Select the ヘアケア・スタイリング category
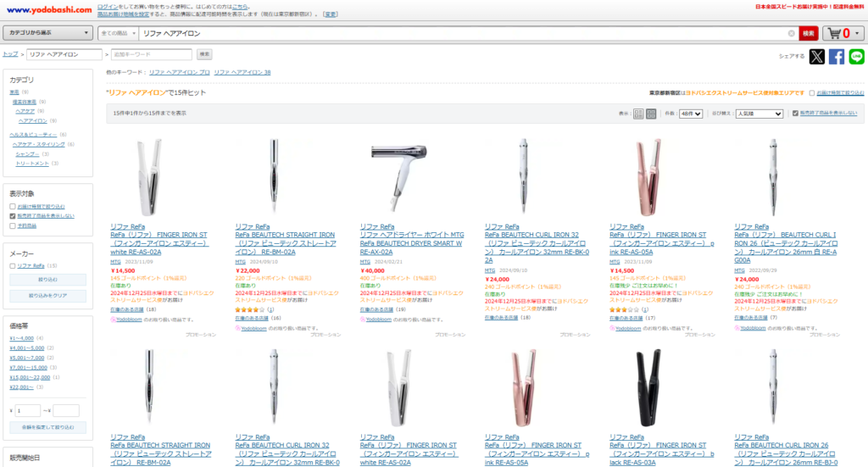868x467 pixels. point(39,144)
